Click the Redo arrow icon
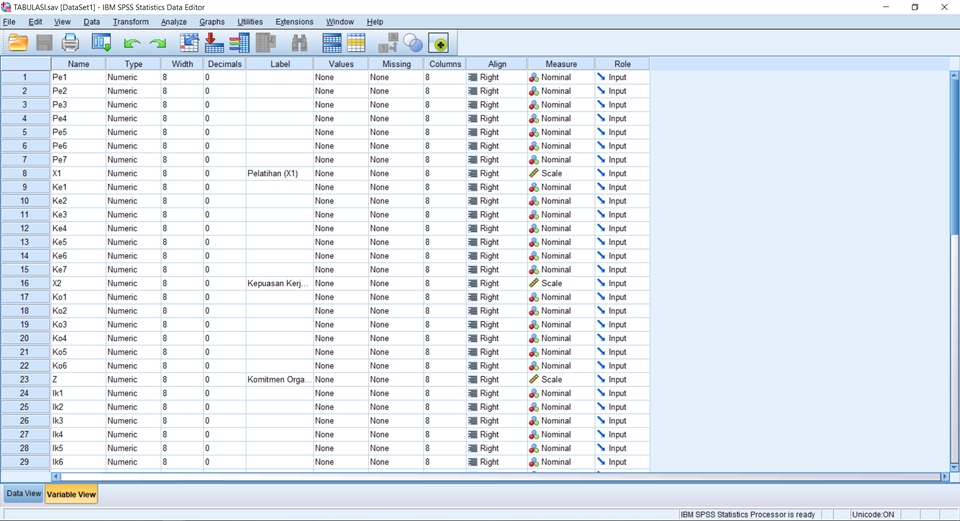 158,43
